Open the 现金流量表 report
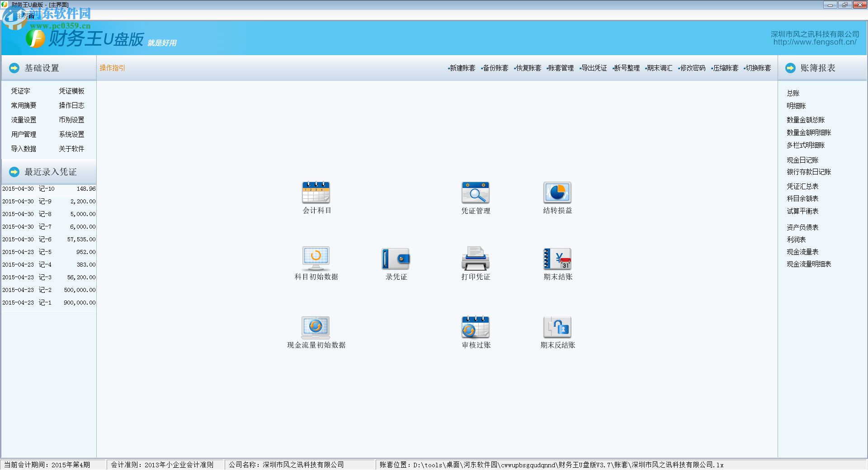868x470 pixels. tap(802, 252)
